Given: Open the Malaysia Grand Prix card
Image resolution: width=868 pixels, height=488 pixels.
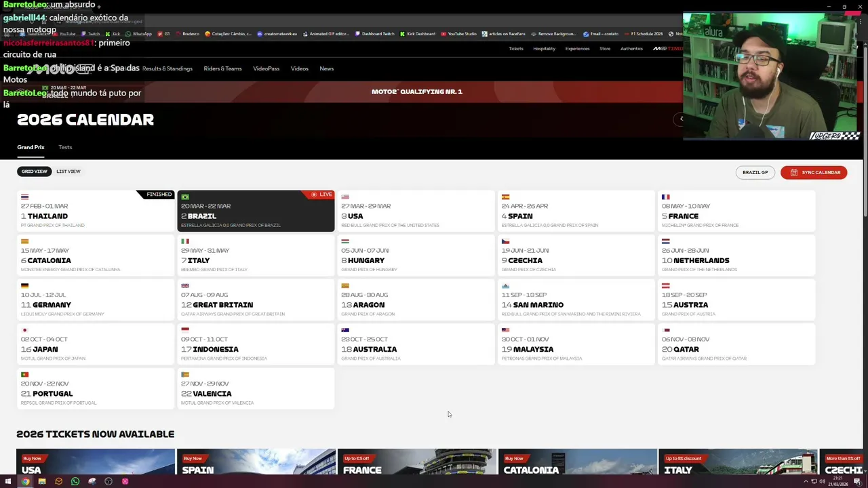Looking at the screenshot, I should tap(576, 344).
